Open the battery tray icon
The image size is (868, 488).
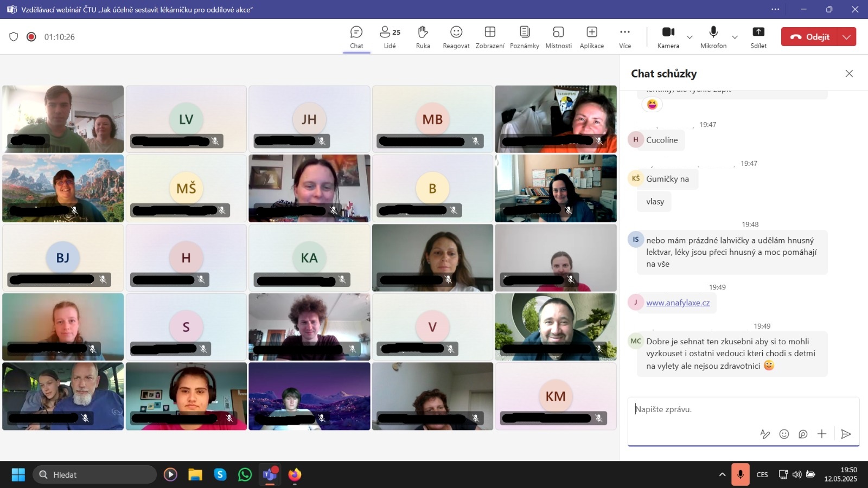point(810,474)
